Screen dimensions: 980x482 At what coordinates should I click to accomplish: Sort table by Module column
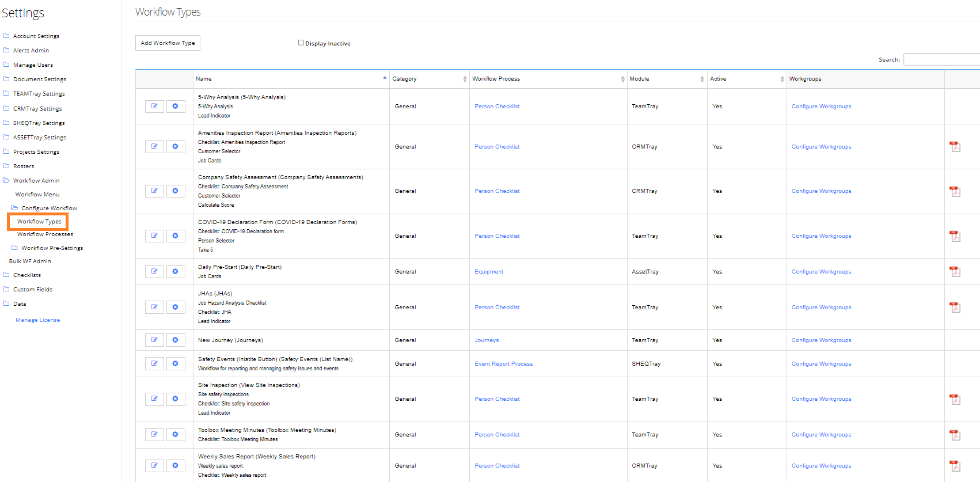click(x=667, y=79)
